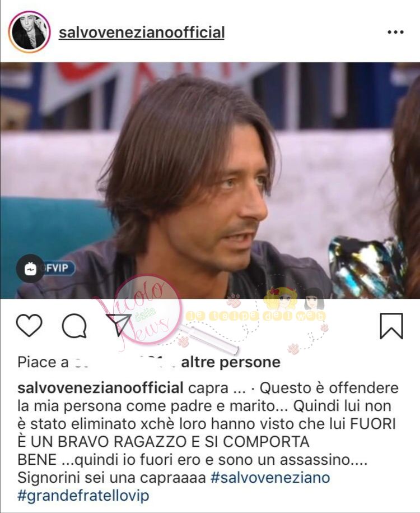
Task: Save post with bookmark icon
Action: [x=391, y=326]
